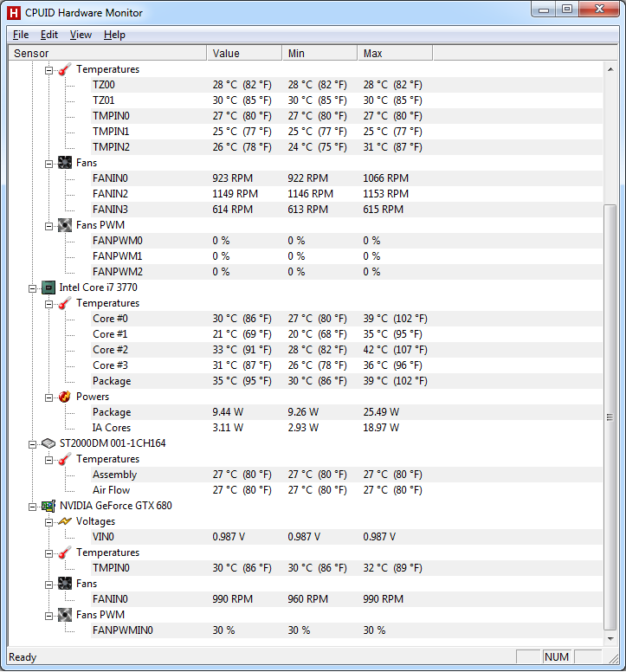Click the thermometer icon for CPU Temperatures
The image size is (626, 672).
click(x=65, y=303)
